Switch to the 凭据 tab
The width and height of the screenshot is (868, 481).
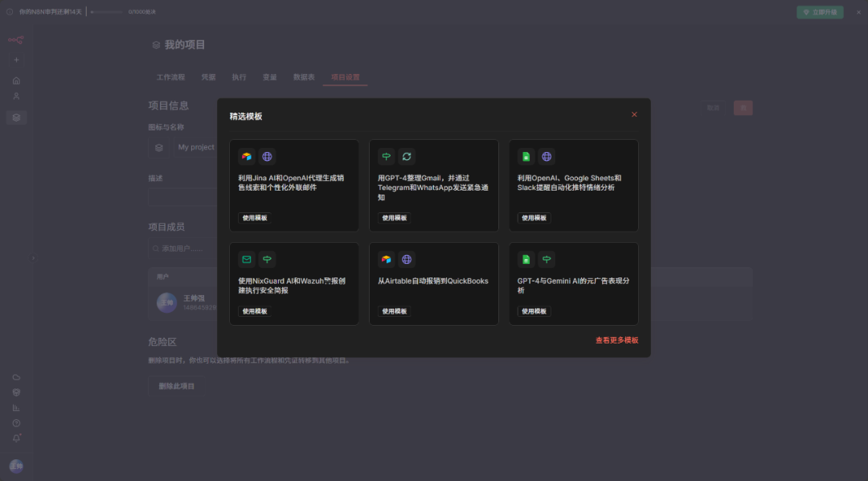pyautogui.click(x=208, y=77)
